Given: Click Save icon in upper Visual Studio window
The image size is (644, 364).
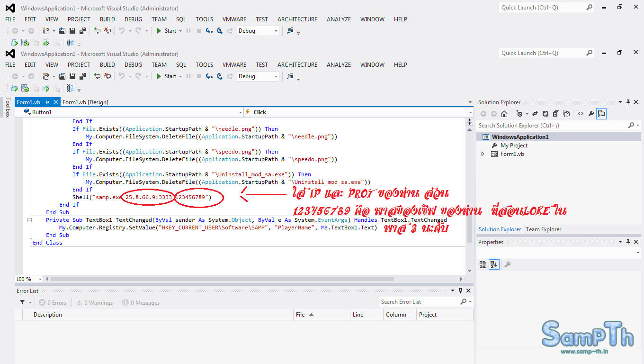Looking at the screenshot, I should [73, 31].
